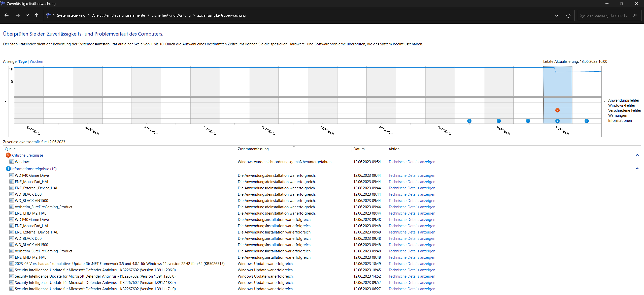Image resolution: width=644 pixels, height=295 pixels.
Task: Open recent locations dropdown chevron
Action: [x=27, y=15]
